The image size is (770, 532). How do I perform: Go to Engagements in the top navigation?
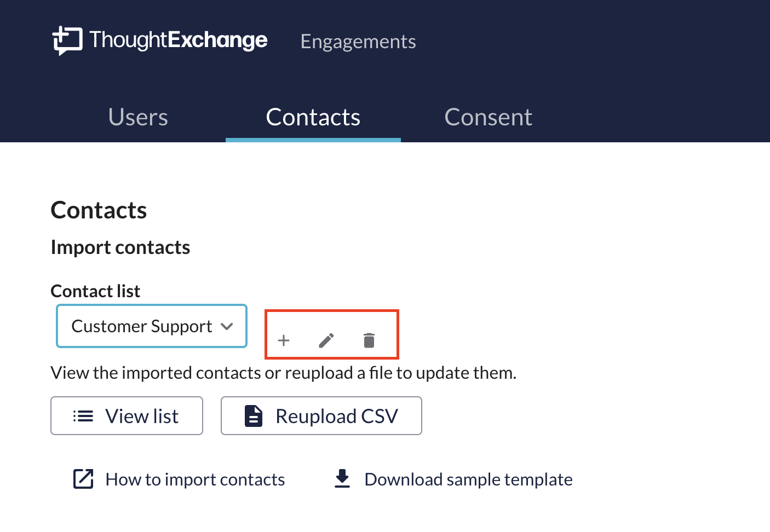(358, 42)
